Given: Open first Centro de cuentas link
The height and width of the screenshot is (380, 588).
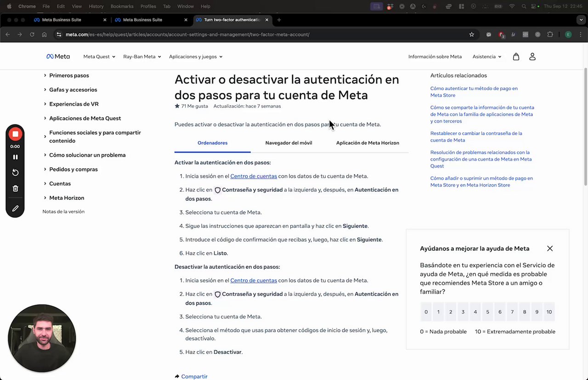Looking at the screenshot, I should pyautogui.click(x=254, y=176).
